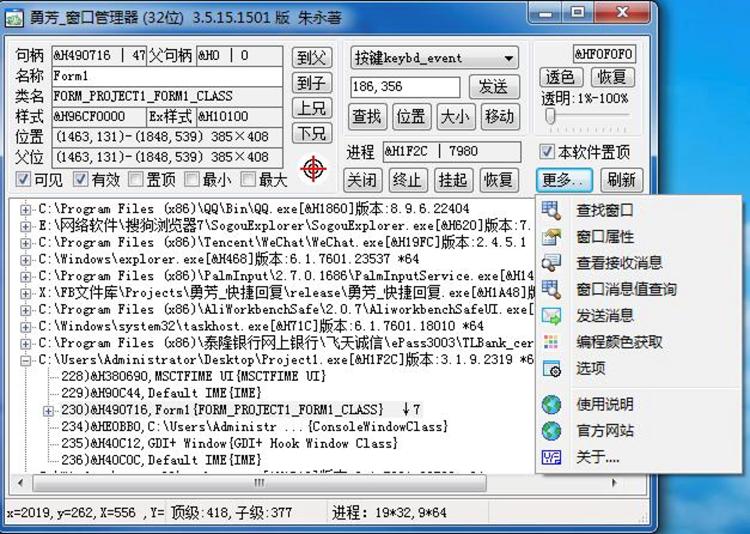Click the 名称 field containing Form1
This screenshot has height=534, width=750.
tap(167, 77)
